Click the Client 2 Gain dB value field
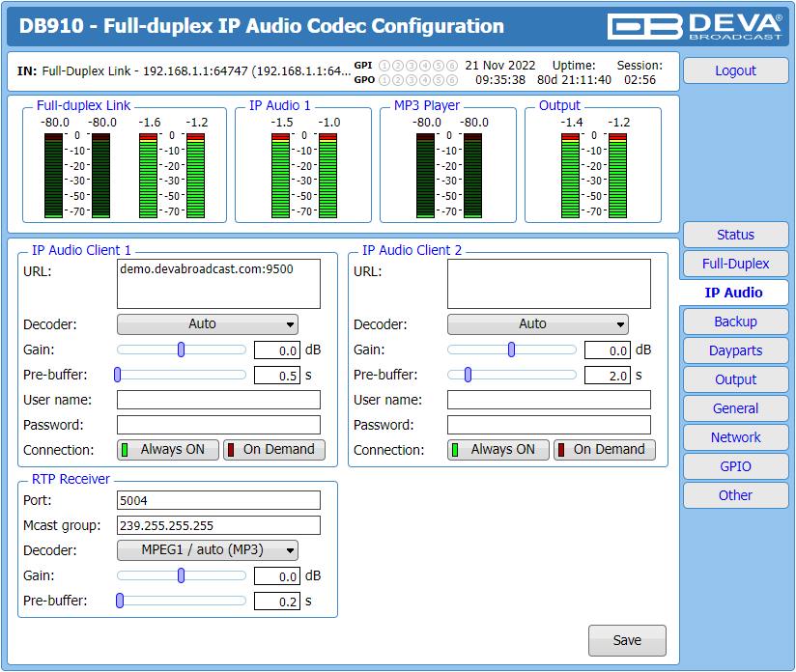The width and height of the screenshot is (796, 672). (x=608, y=350)
